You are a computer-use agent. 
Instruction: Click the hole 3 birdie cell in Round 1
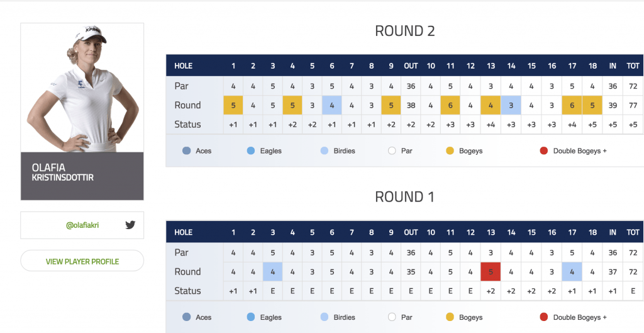point(273,271)
